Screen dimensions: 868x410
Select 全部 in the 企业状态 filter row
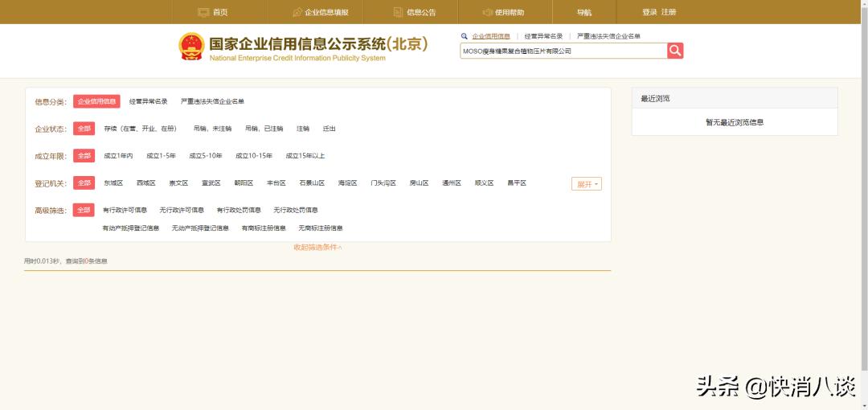84,129
